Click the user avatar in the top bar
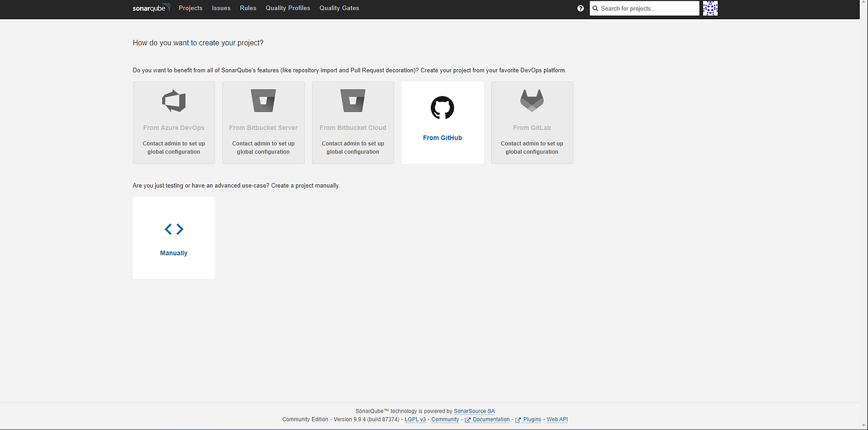 coord(710,8)
